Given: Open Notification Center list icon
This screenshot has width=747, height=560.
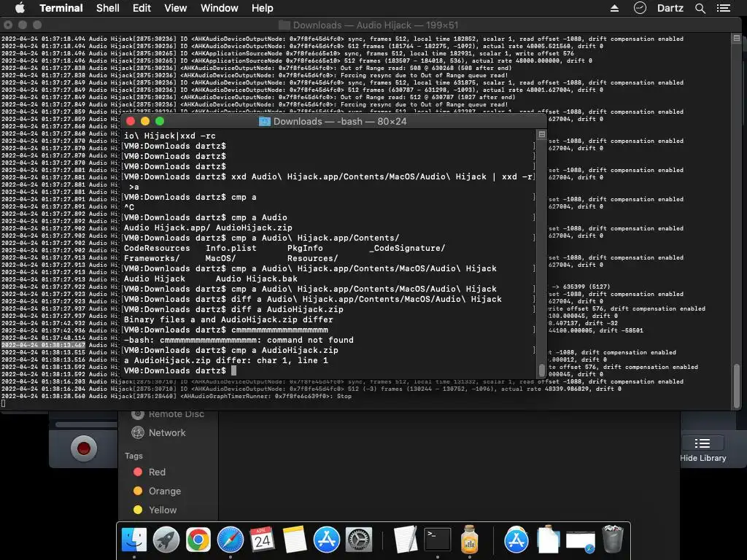Looking at the screenshot, I should click(723, 8).
